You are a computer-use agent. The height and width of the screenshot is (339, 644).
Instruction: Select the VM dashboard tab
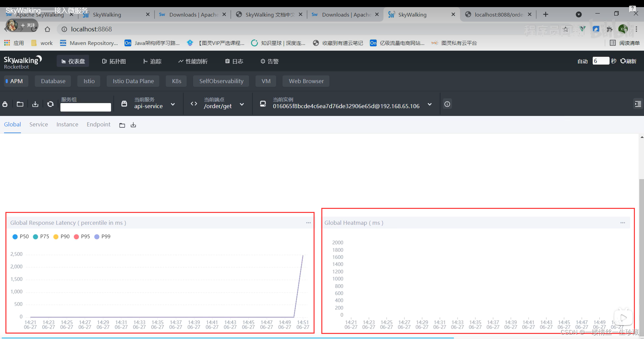coord(266,81)
